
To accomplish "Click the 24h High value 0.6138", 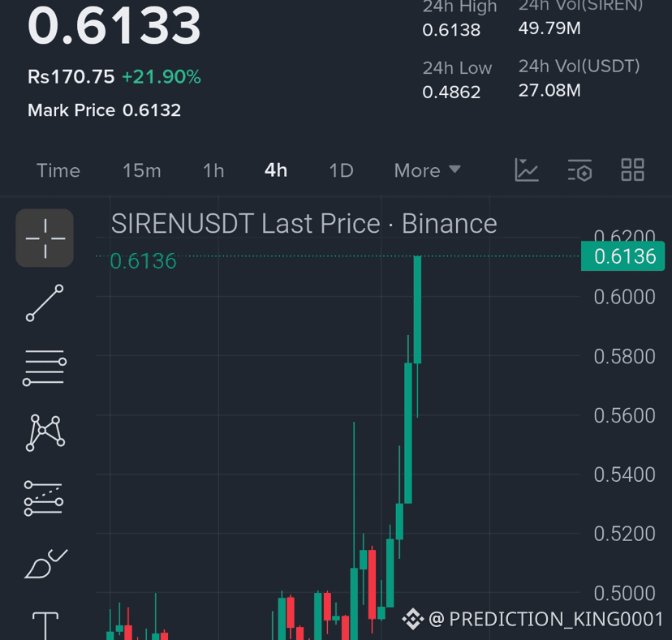I will coord(451,30).
